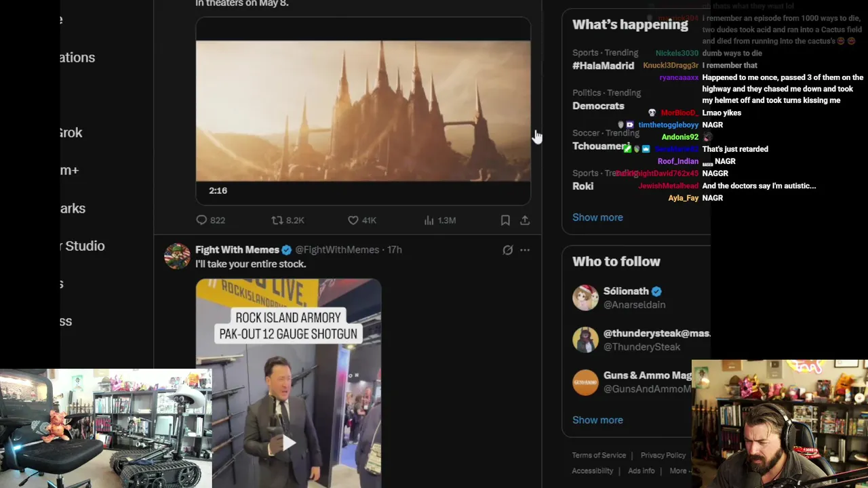Screen dimensions: 868x488
Task: Click Fight With Memes verified badge
Action: pos(287,250)
